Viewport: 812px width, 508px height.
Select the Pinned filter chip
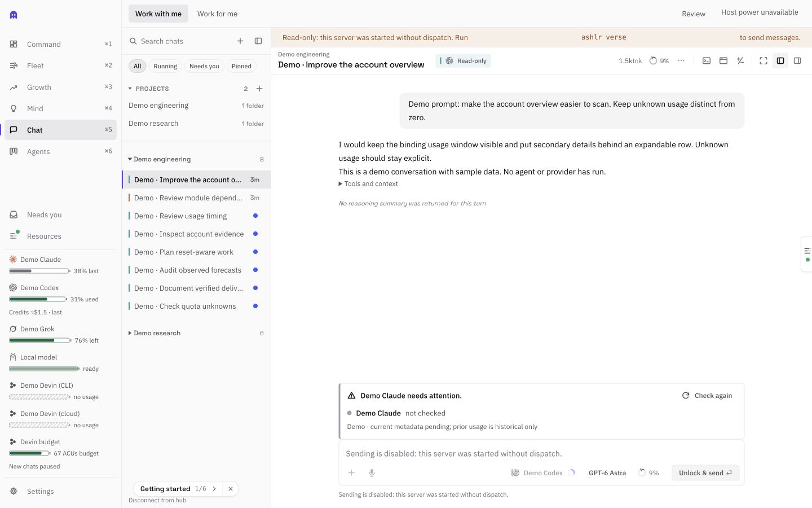(x=241, y=66)
